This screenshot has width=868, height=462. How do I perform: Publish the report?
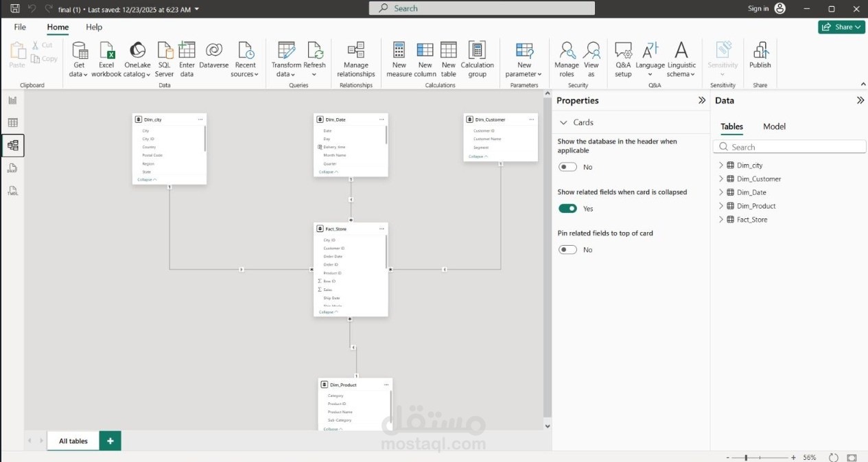[760, 55]
